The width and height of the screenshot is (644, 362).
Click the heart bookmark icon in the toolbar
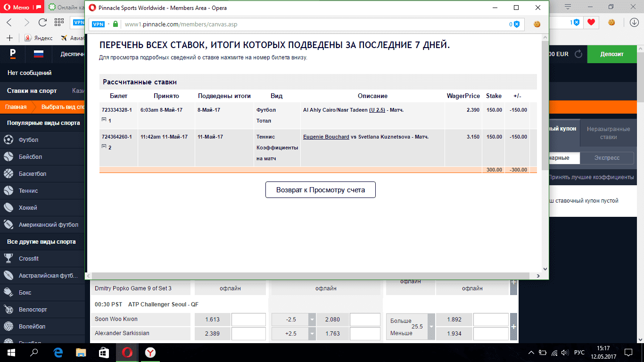tap(591, 22)
